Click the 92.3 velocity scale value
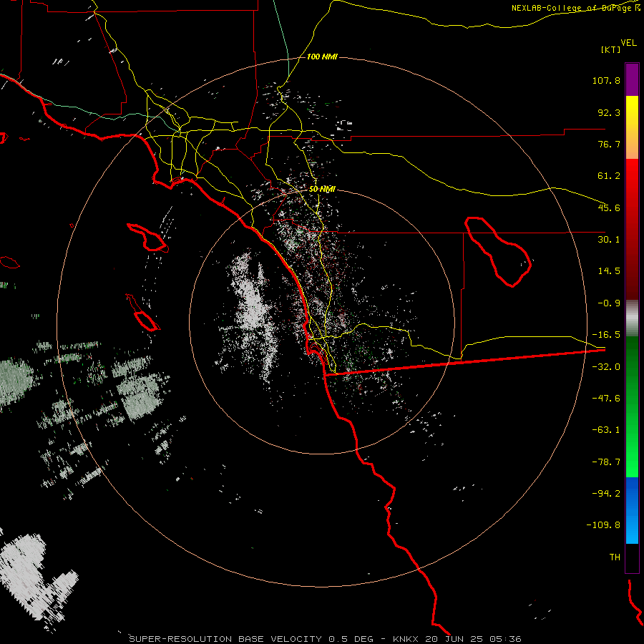Screen dimensions: 644x644 pyautogui.click(x=609, y=112)
